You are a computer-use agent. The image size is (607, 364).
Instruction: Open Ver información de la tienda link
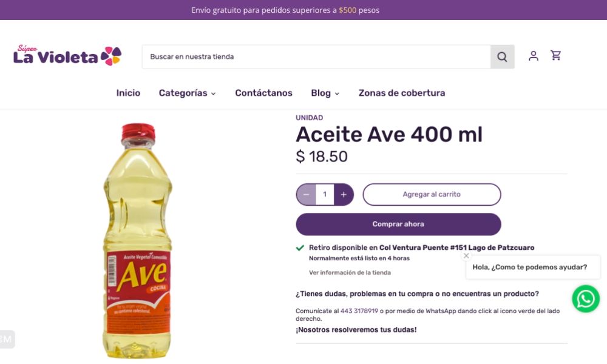(350, 273)
